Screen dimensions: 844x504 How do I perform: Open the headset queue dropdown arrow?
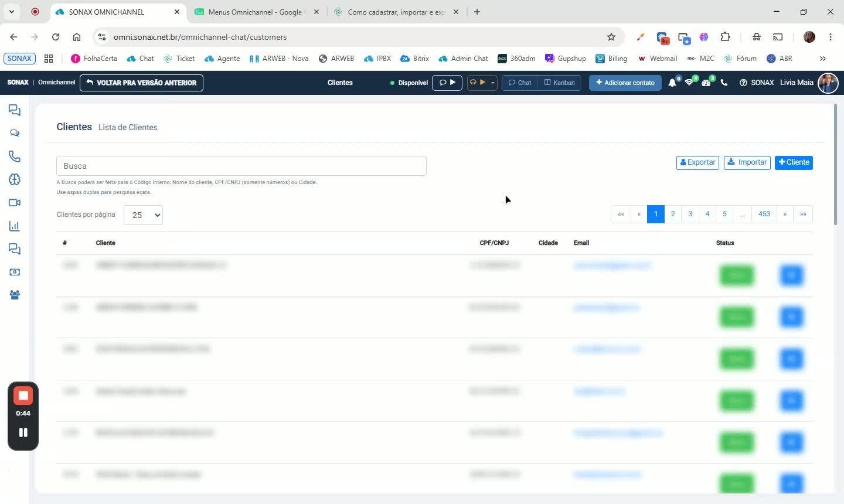tap(493, 83)
